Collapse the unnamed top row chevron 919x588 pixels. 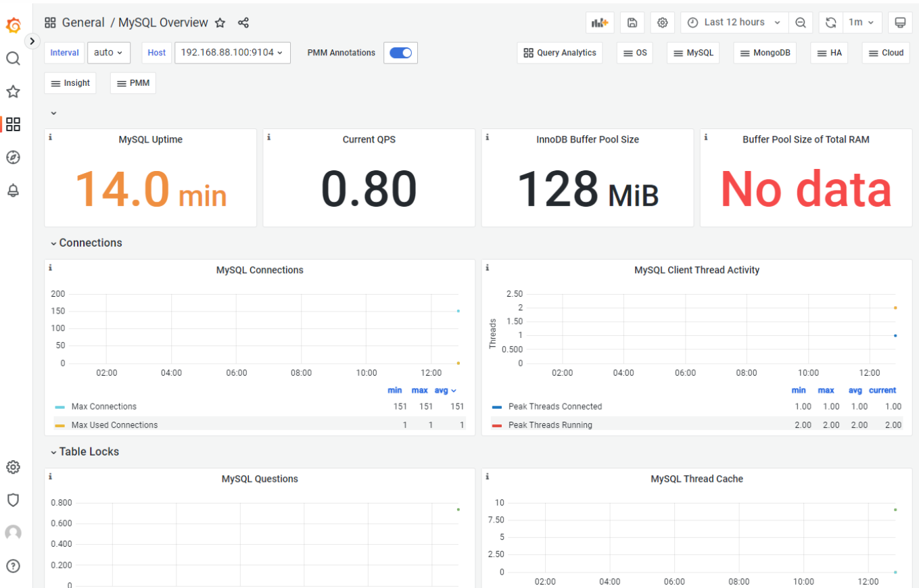pos(53,113)
